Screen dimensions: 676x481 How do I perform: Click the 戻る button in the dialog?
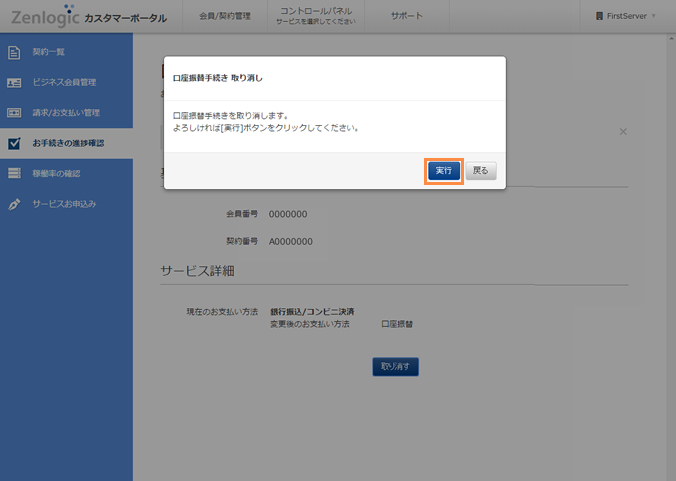pos(481,171)
